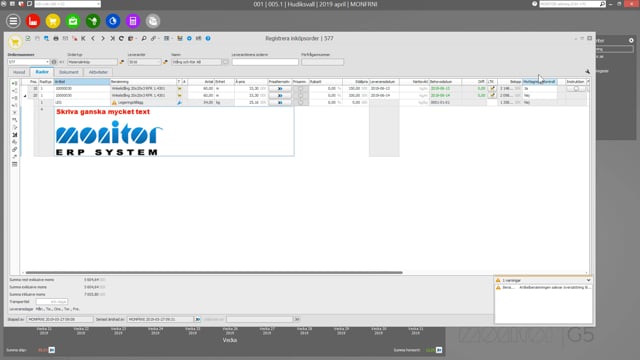Click the Transporttid input field
Image resolution: width=640 pixels, height=360 pixels.
[52, 302]
